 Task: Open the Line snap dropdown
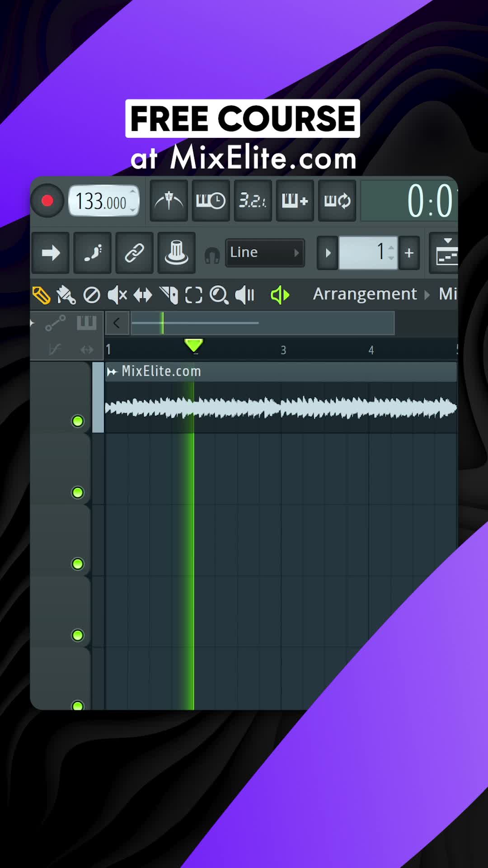pyautogui.click(x=265, y=253)
